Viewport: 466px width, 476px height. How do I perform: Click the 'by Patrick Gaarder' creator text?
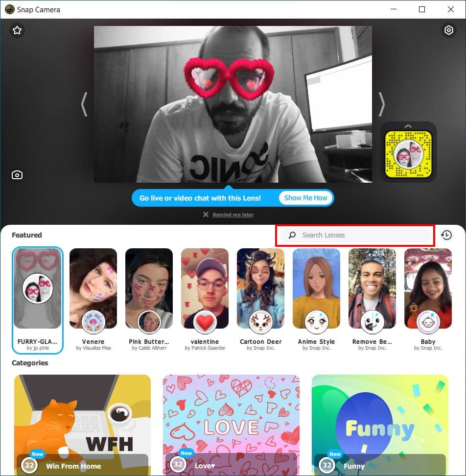coord(205,348)
